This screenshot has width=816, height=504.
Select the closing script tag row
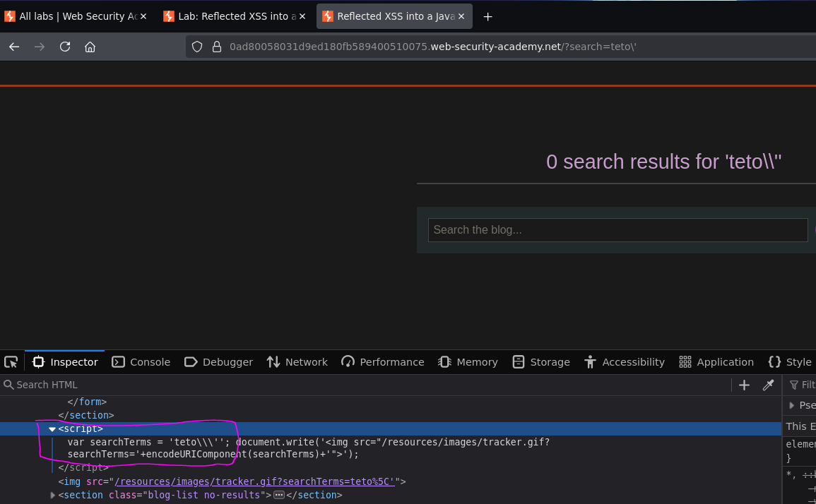[83, 467]
